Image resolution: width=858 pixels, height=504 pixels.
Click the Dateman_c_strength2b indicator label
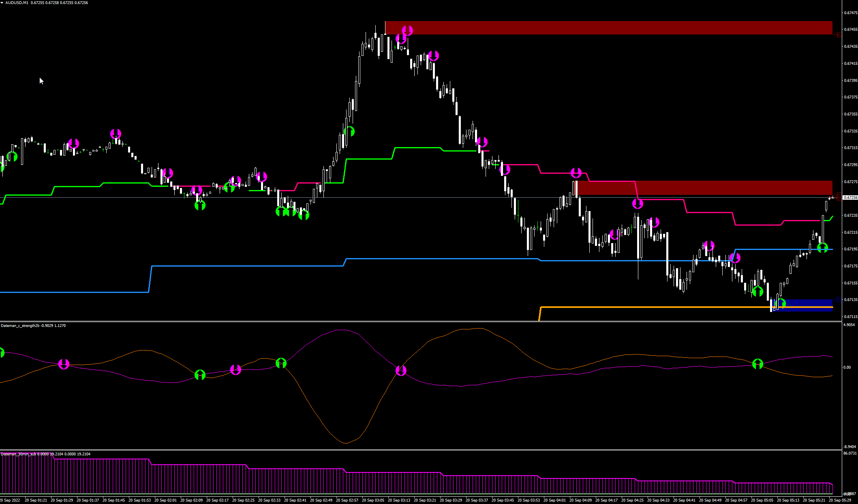(x=20, y=326)
